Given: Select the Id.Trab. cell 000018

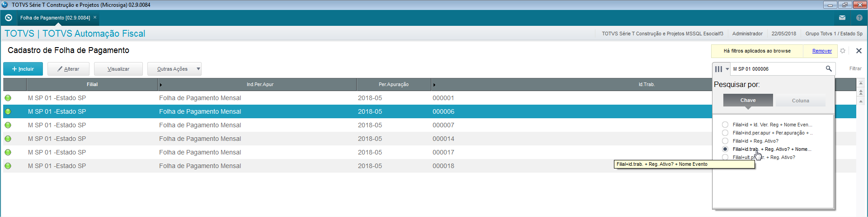Looking at the screenshot, I should tap(443, 166).
